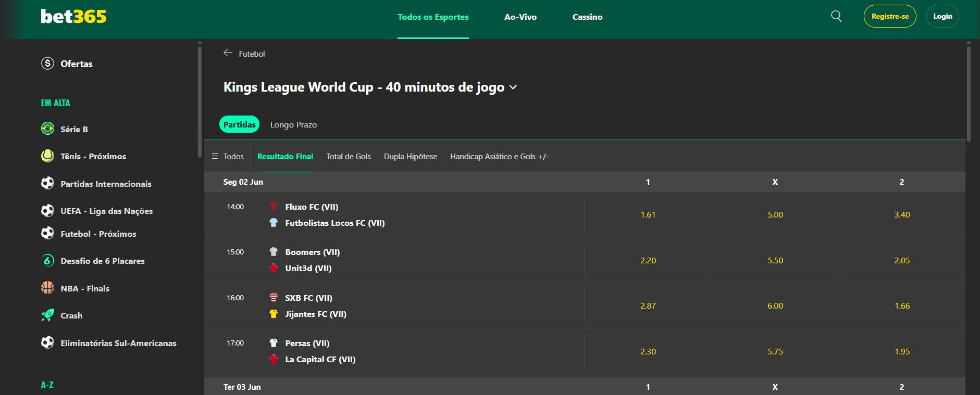Select odds 1.61 for Fluxo FC
The width and height of the screenshot is (980, 395).
tap(648, 214)
